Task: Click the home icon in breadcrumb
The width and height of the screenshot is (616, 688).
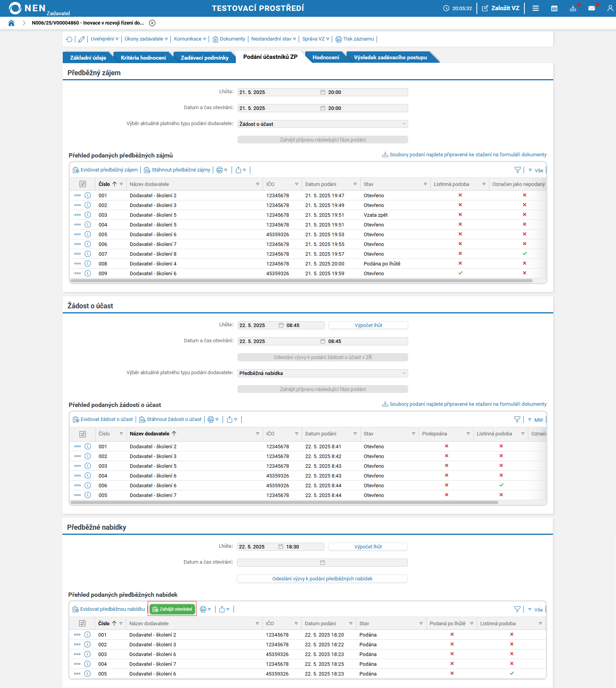Action: point(11,23)
